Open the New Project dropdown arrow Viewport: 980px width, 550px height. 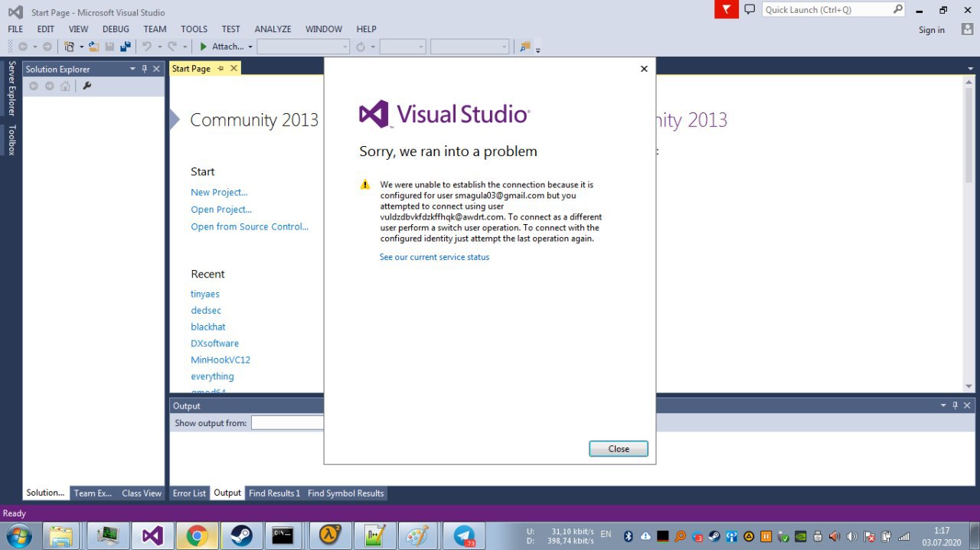point(81,47)
